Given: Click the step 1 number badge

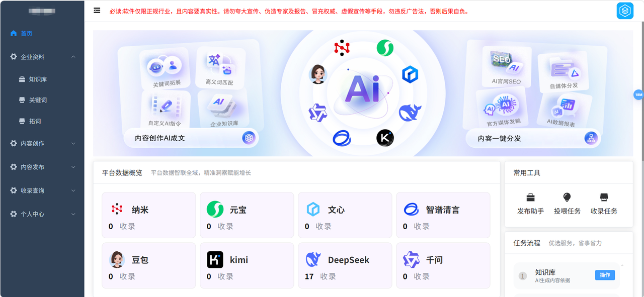Looking at the screenshot, I should coord(523,276).
